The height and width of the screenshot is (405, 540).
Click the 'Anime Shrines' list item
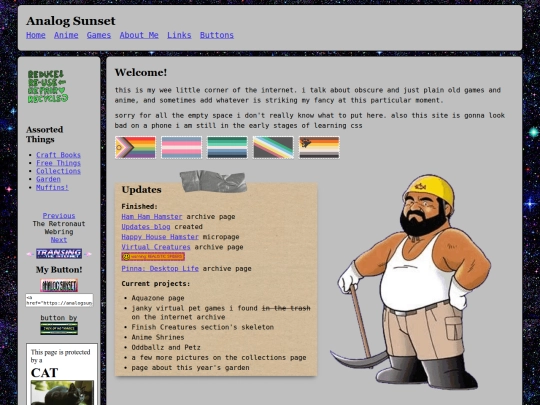click(158, 337)
